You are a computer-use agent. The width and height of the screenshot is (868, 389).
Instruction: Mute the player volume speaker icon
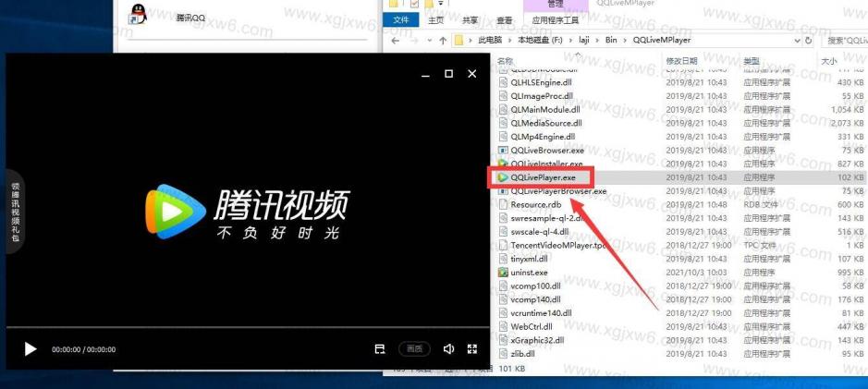(x=449, y=348)
